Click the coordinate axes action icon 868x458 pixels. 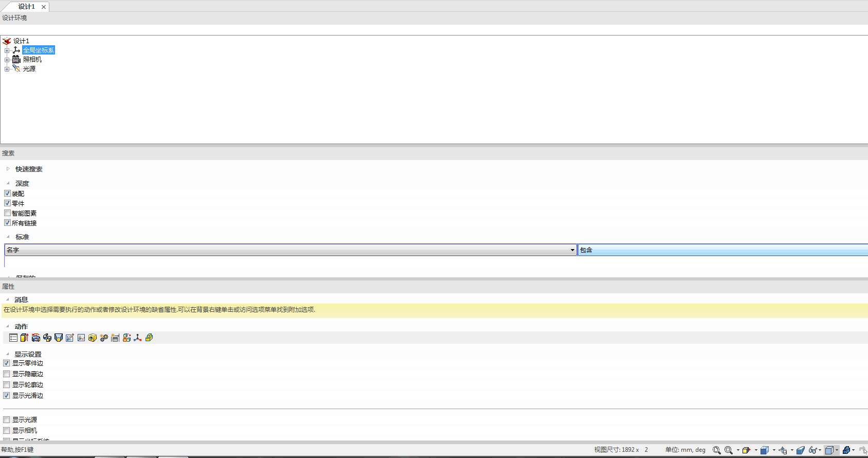point(138,338)
